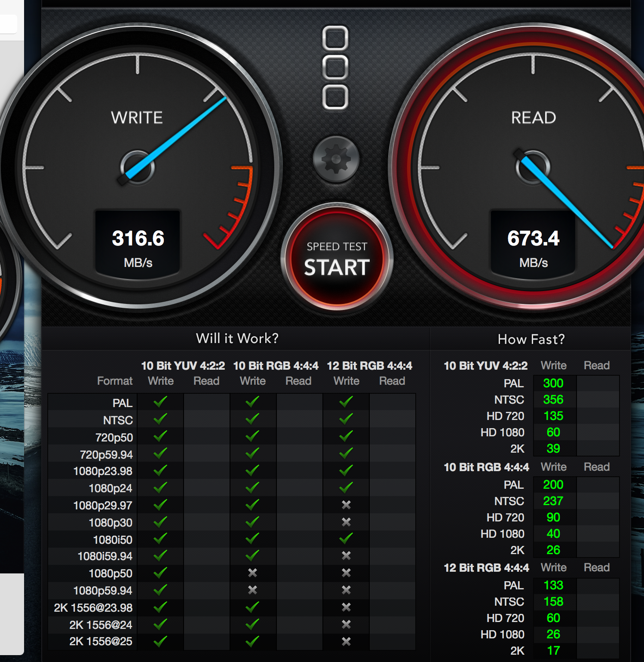
Task: Click the blue needle on the READ gauge
Action: click(x=567, y=202)
